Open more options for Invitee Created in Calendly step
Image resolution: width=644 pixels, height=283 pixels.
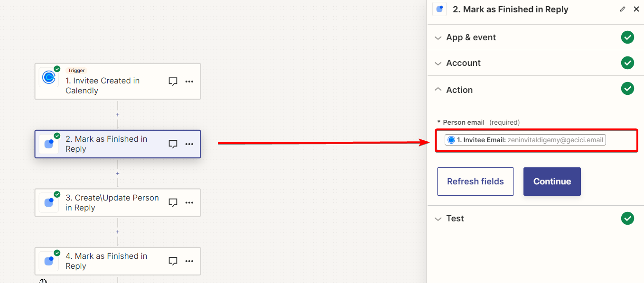click(189, 82)
